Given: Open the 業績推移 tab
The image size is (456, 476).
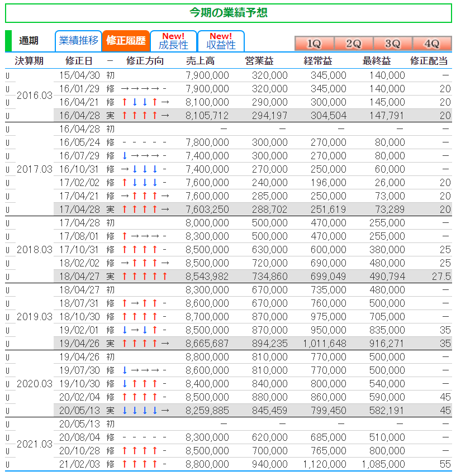Looking at the screenshot, I should [x=79, y=41].
